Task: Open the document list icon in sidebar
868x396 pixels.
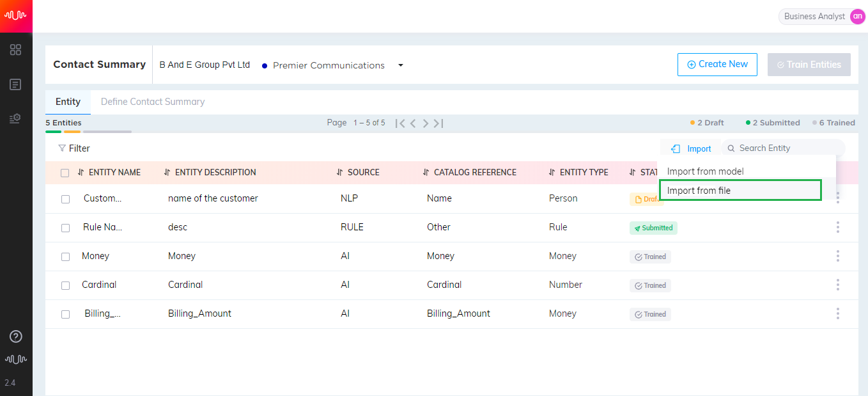Action: 16,84
